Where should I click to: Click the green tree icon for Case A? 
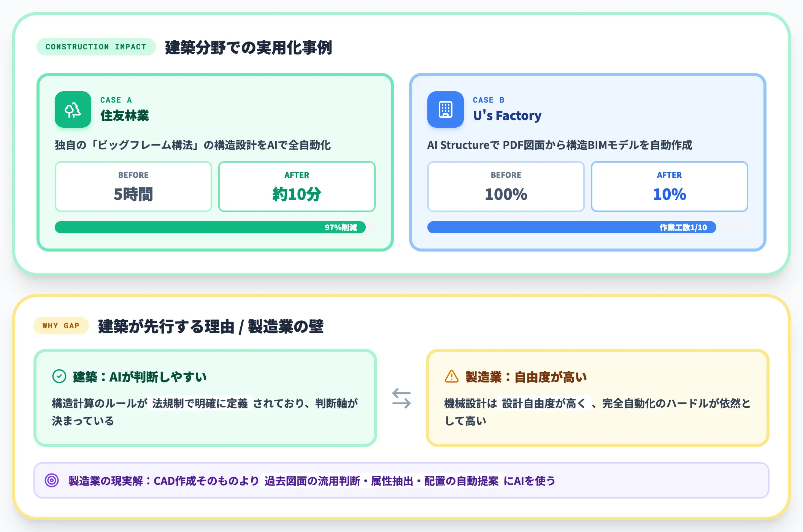click(73, 109)
